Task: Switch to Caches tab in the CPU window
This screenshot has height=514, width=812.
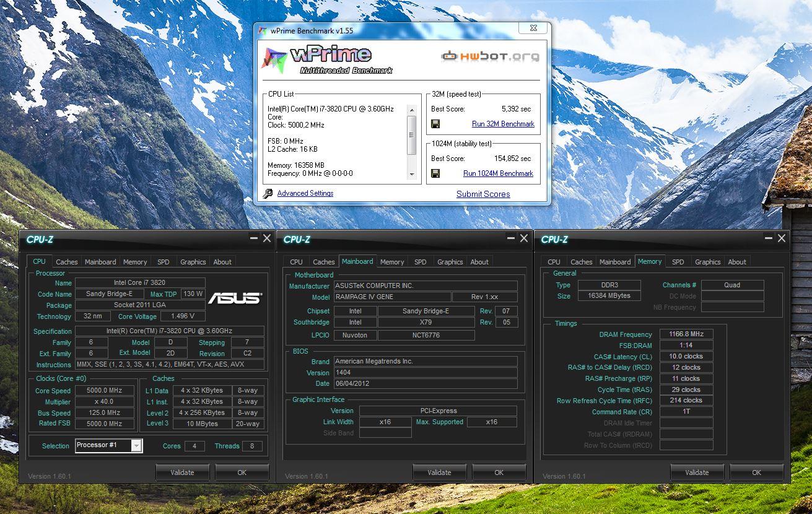Action: pyautogui.click(x=67, y=262)
